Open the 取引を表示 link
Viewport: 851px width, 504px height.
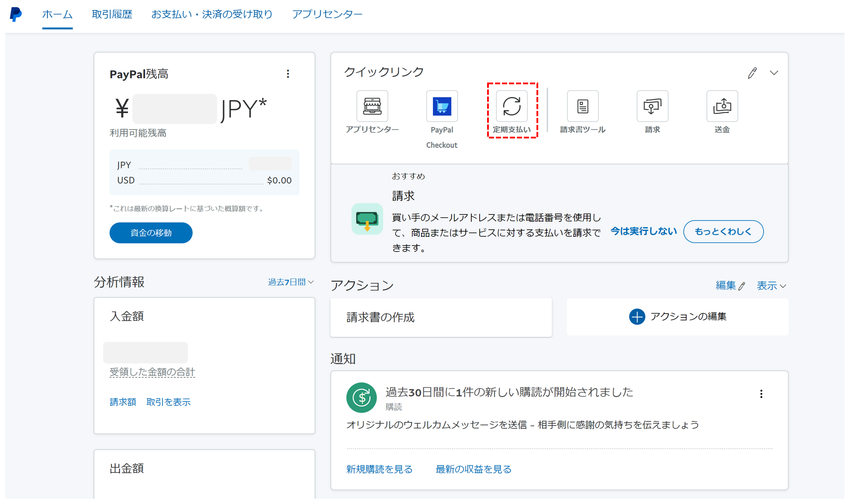click(x=168, y=402)
